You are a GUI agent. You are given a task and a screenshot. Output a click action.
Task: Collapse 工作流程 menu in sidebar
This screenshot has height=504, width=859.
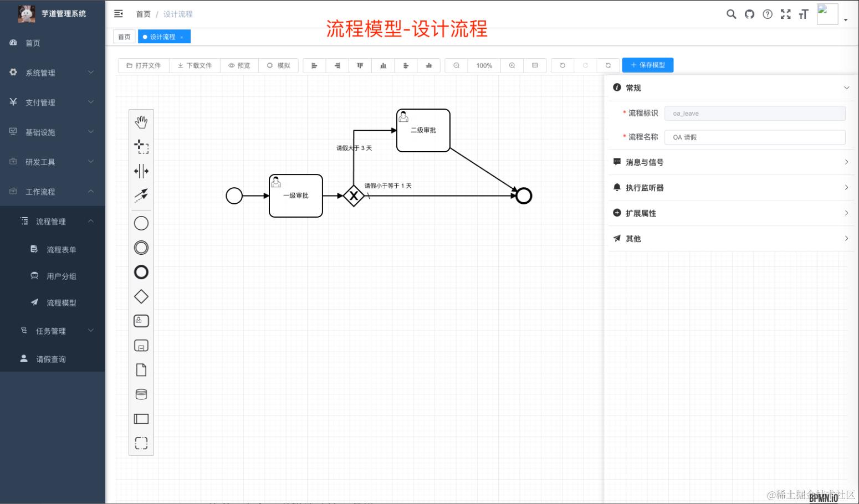53,192
